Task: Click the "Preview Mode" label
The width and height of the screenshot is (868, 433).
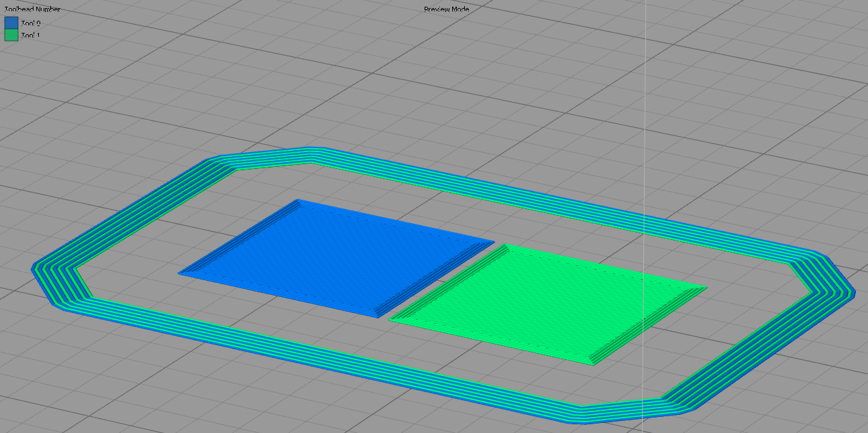Action: click(x=446, y=9)
